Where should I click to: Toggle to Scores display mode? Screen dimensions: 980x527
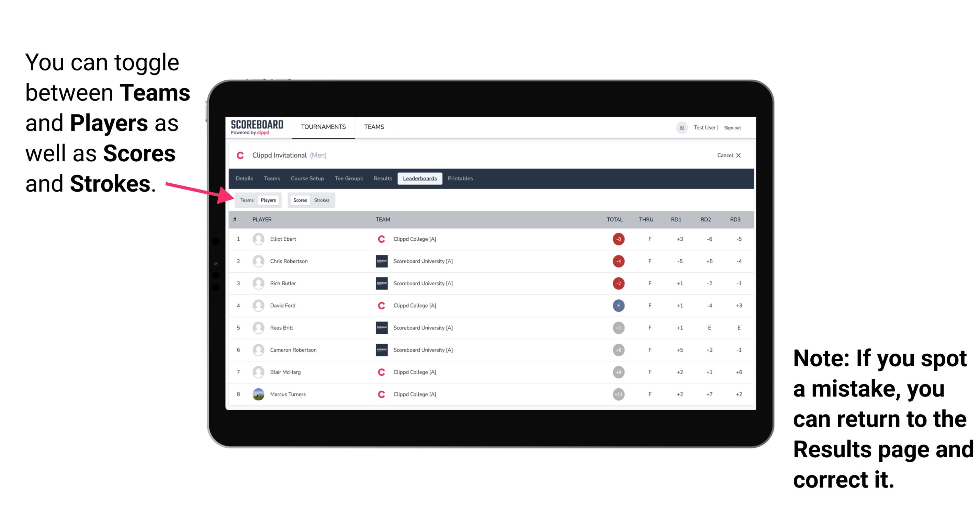click(299, 200)
